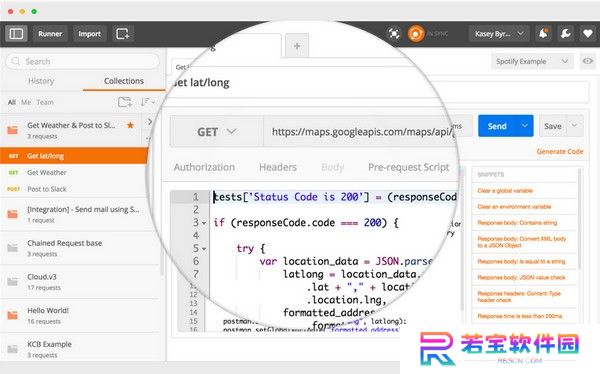The image size is (600, 374).
Task: Click the orange sync status icon
Action: (x=416, y=34)
